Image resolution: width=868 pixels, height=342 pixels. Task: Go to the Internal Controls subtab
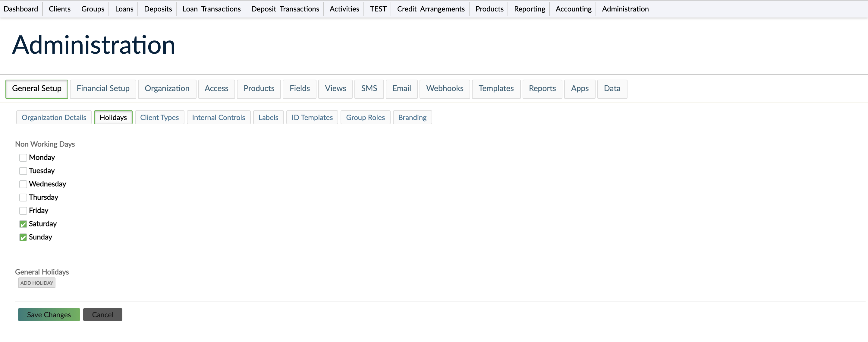pos(218,118)
